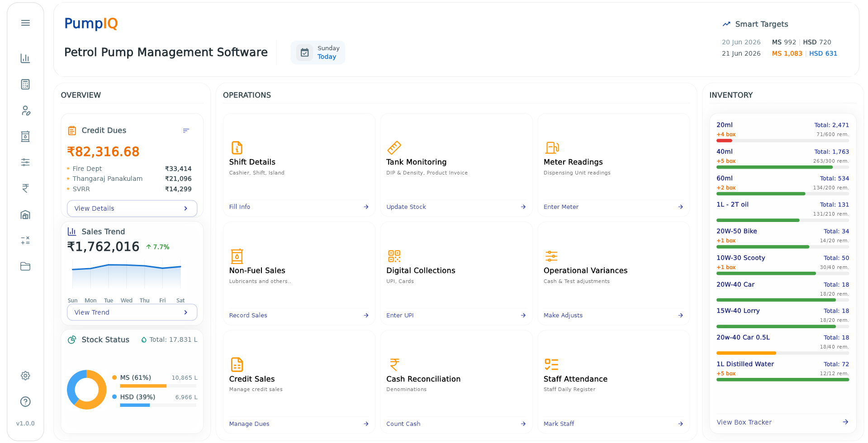
Task: Click the Meter Readings fuel pump icon
Action: (552, 148)
